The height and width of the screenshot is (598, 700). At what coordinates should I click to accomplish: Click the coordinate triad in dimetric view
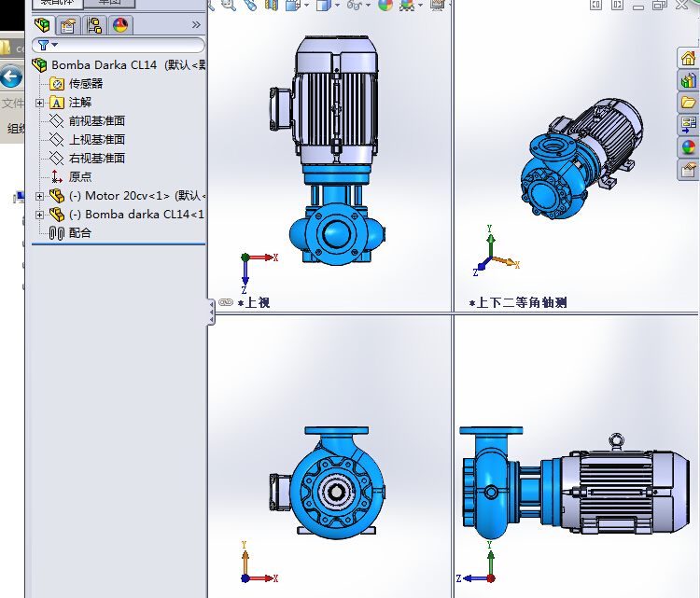(x=497, y=251)
